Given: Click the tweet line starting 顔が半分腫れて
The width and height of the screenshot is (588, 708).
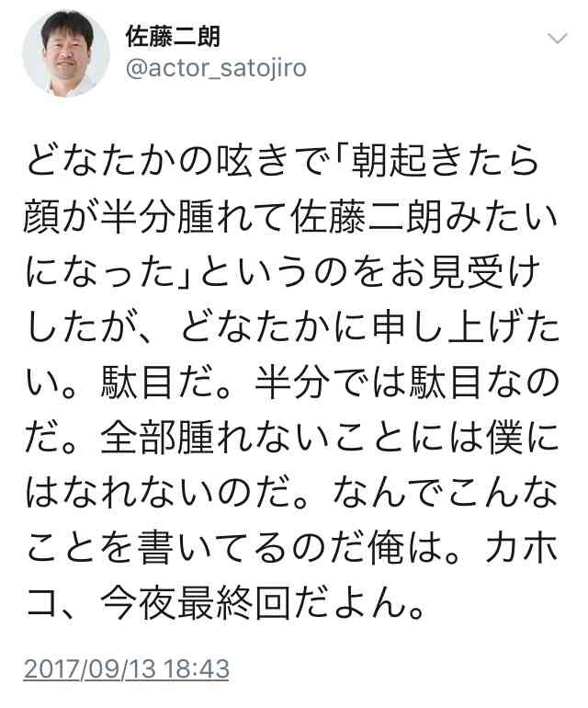Looking at the screenshot, I should [x=290, y=217].
